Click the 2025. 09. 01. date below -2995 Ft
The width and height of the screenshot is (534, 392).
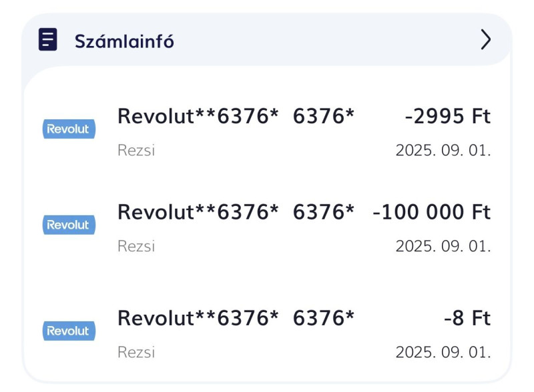(443, 150)
